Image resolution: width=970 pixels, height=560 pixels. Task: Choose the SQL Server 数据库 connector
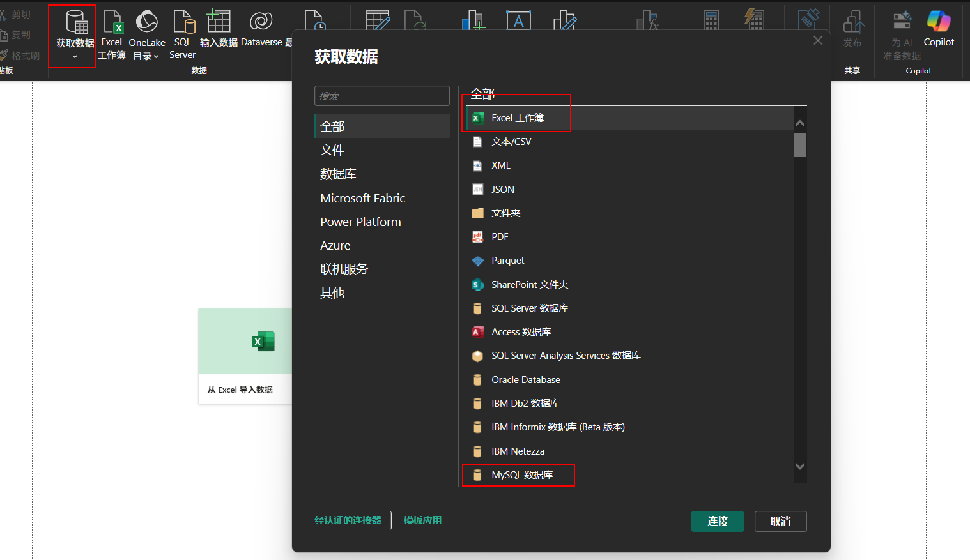click(629, 308)
